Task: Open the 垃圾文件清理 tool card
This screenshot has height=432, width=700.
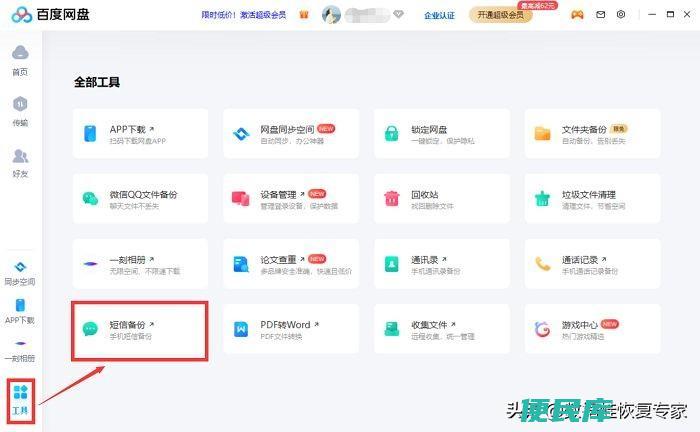Action: 592,199
